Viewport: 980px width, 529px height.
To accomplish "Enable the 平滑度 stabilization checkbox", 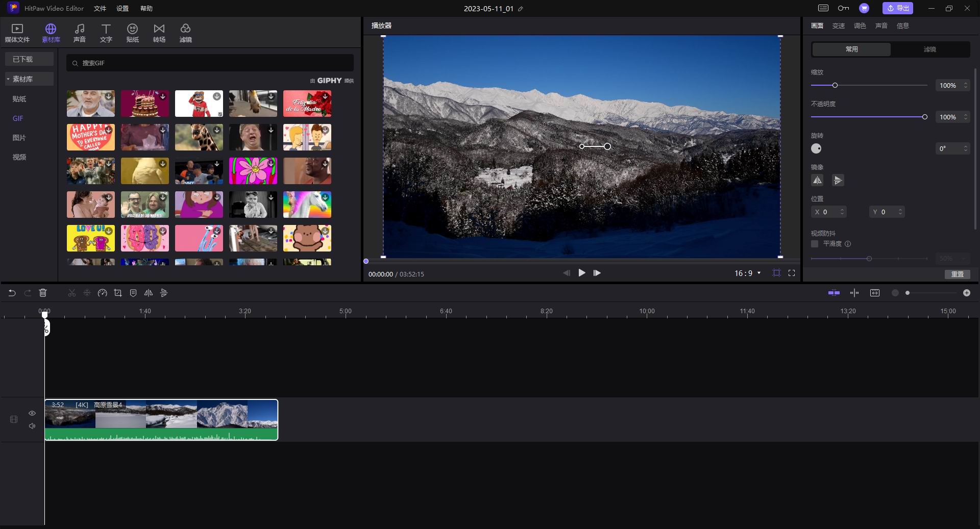I will point(815,244).
